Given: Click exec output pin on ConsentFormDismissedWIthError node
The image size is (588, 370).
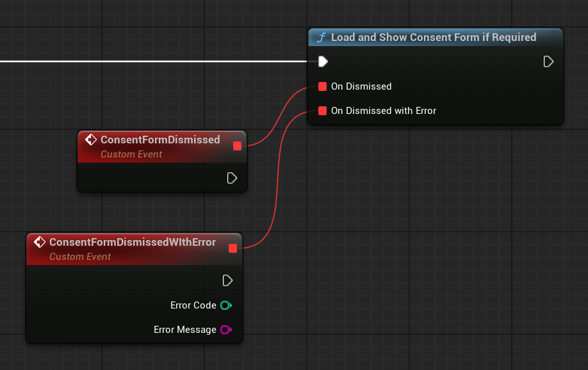Looking at the screenshot, I should click(x=227, y=280).
